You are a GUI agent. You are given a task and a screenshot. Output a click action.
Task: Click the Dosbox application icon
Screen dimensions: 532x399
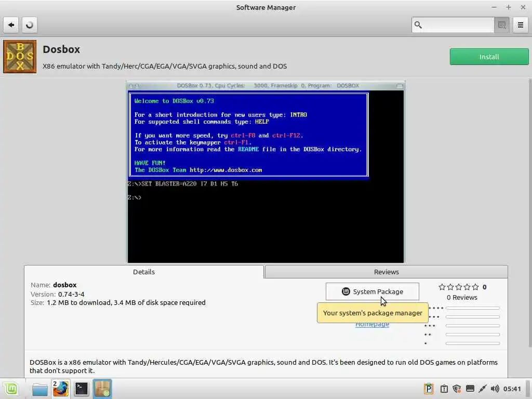tap(20, 57)
